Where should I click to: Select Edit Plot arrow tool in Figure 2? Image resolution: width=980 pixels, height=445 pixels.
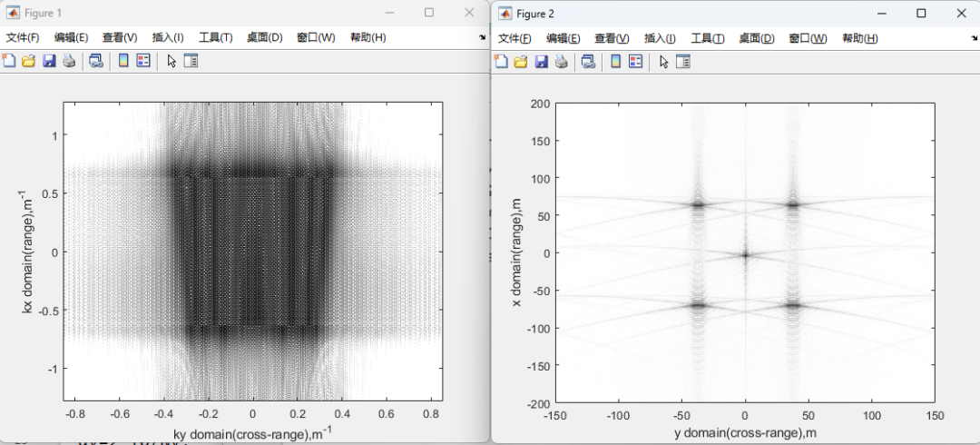(663, 62)
